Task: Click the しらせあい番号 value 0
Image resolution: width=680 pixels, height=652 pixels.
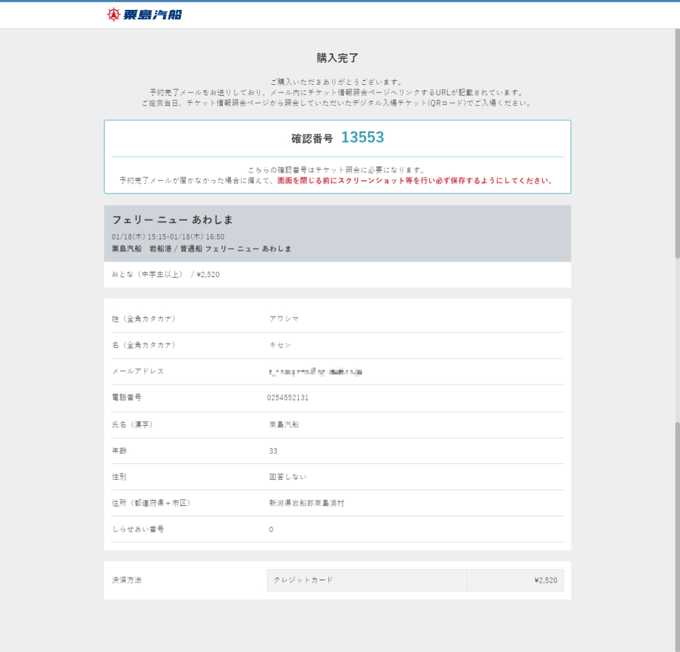Action: coord(271,529)
